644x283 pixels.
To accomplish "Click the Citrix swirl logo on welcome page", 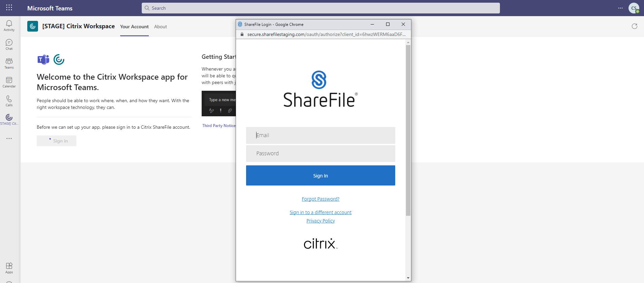I will (59, 59).
